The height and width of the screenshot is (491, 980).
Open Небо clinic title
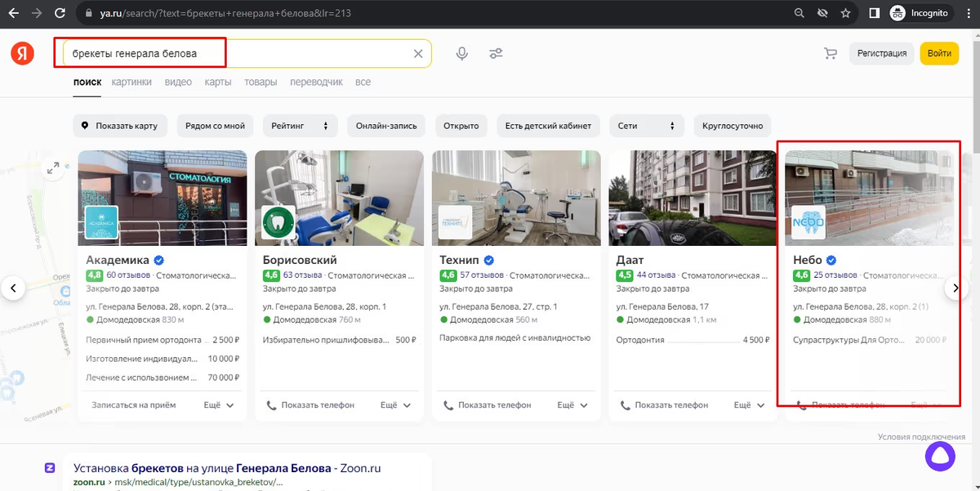[x=808, y=261]
